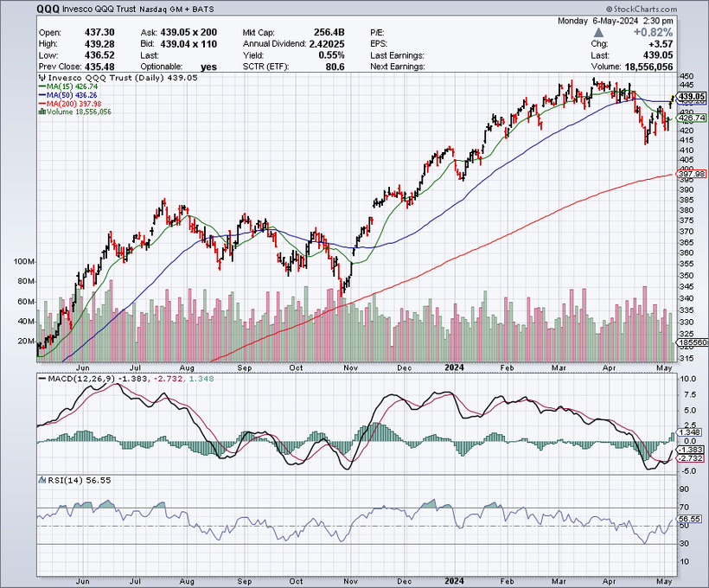709x588 pixels.
Task: Click the 60M volume axis label
Action: 26,302
